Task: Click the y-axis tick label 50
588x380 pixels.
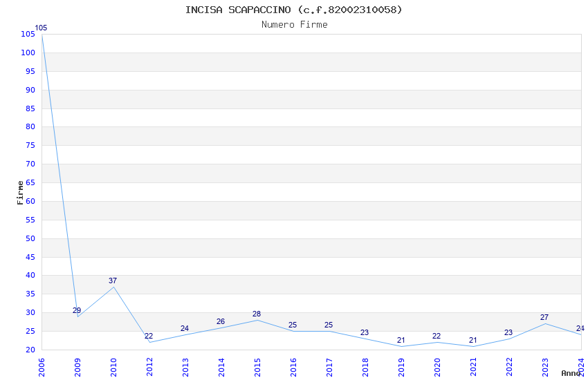Action: [30, 238]
